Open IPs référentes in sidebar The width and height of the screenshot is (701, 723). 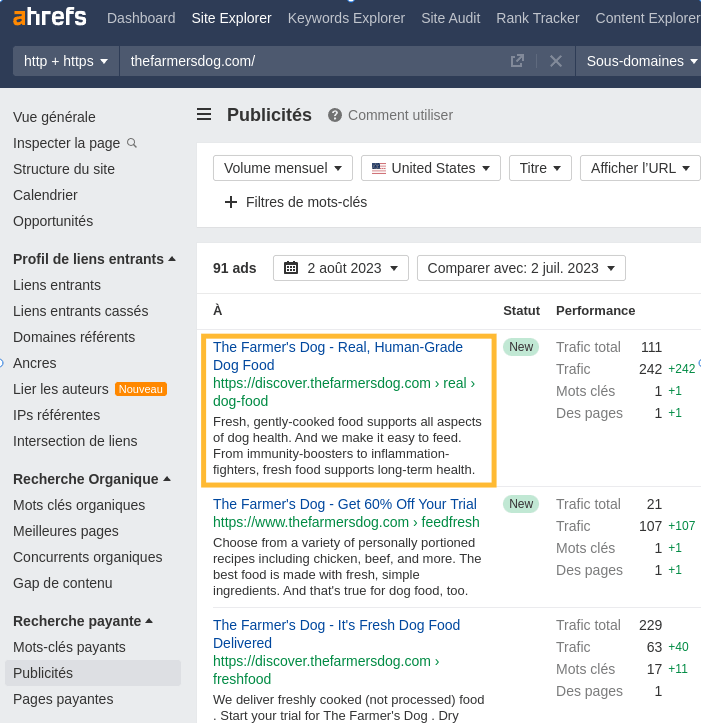(56, 415)
